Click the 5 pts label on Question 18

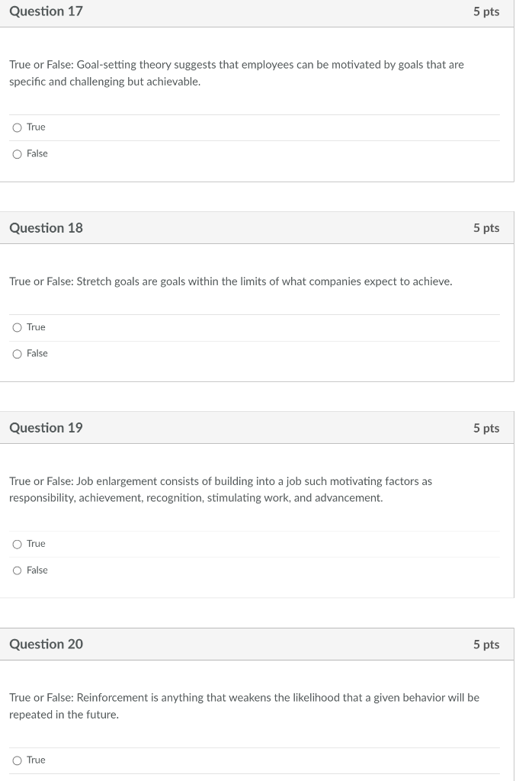486,228
